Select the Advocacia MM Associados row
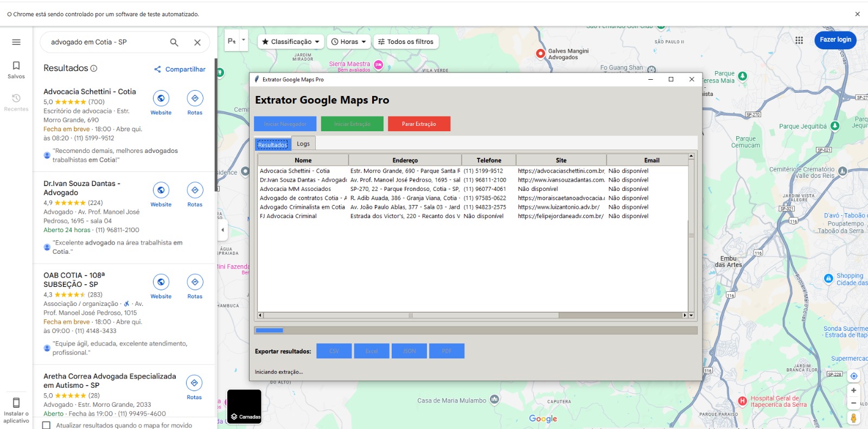The height and width of the screenshot is (429, 868). point(473,189)
